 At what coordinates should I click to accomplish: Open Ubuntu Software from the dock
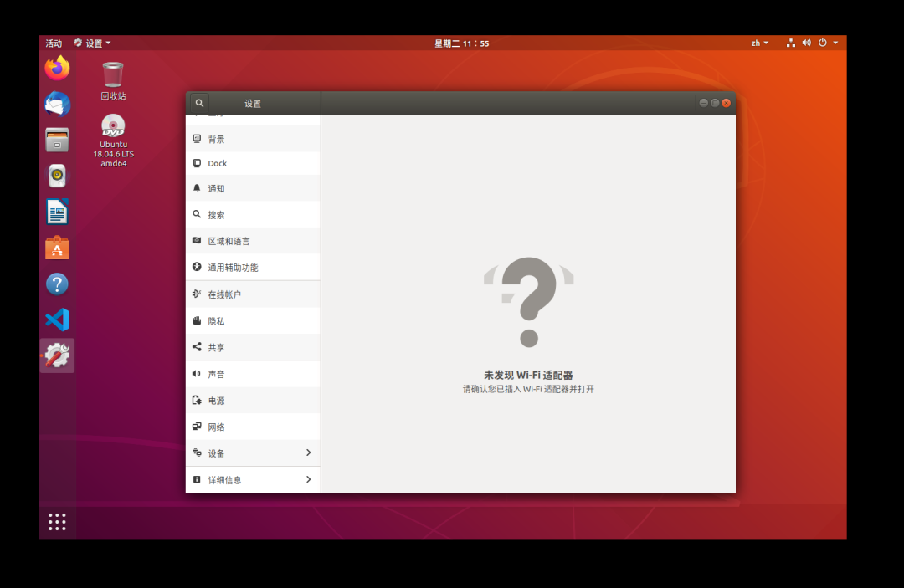(56, 248)
